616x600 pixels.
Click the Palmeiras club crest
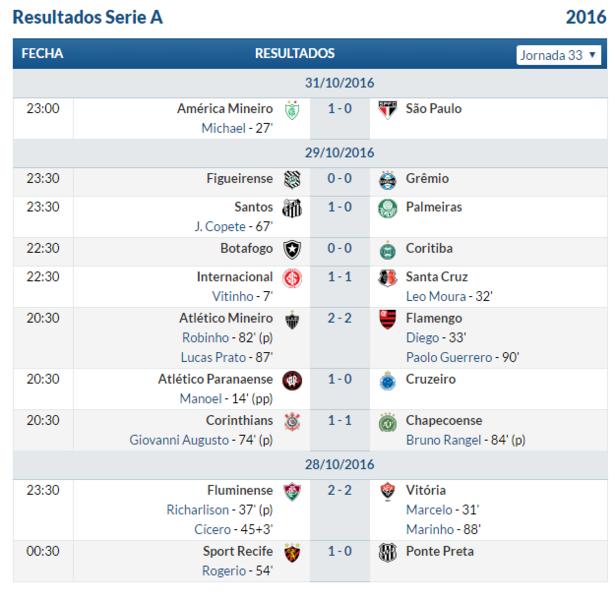(x=387, y=208)
